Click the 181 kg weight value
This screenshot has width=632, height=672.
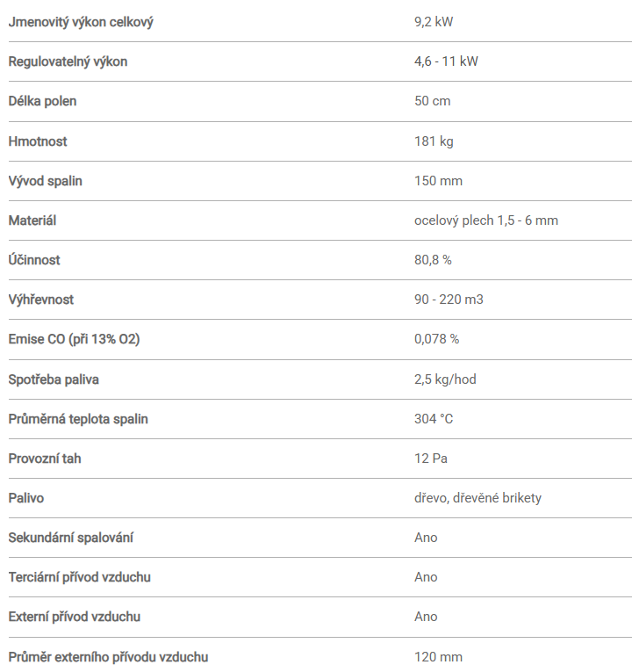[434, 141]
